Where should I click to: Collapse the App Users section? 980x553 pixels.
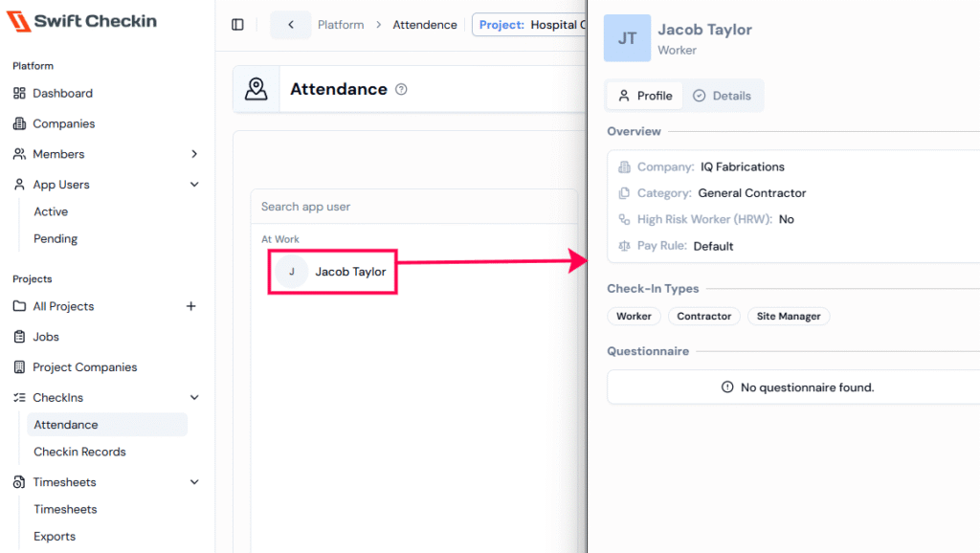[x=194, y=185]
